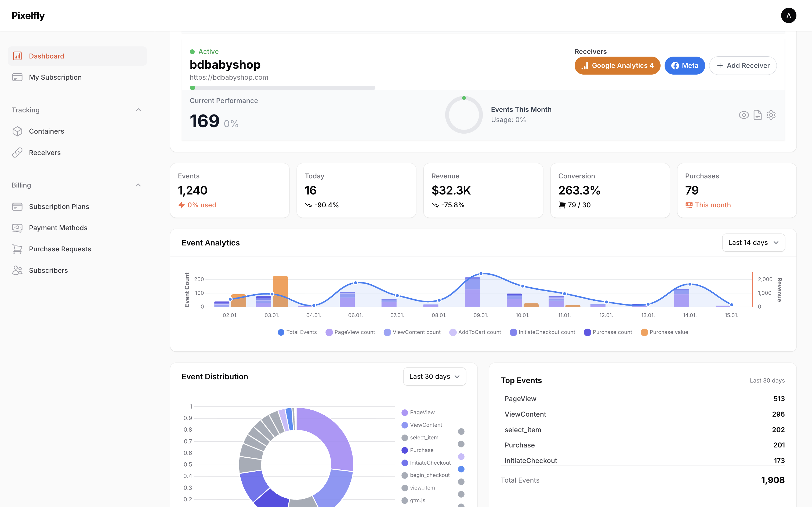
Task: Open the Last 30 days distribution dropdown
Action: point(434,376)
